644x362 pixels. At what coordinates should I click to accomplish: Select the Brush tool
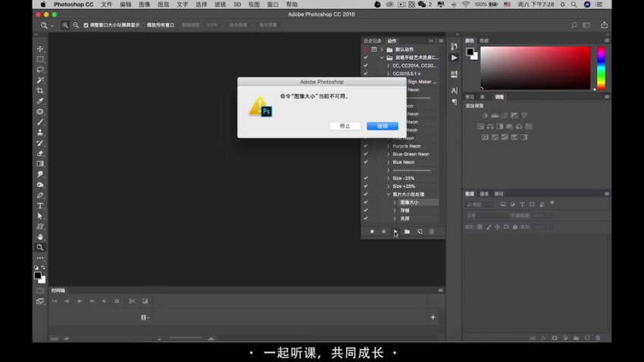pos(40,122)
